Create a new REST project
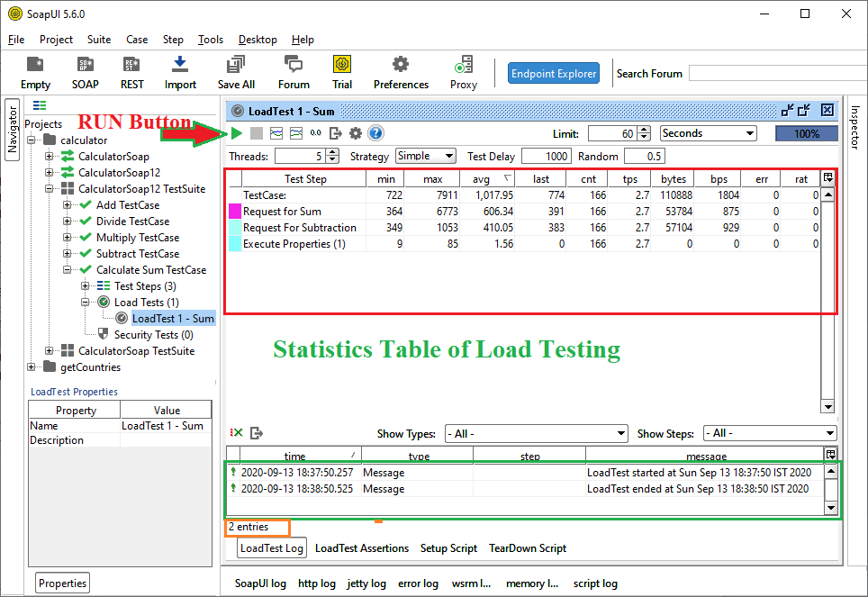 point(131,73)
